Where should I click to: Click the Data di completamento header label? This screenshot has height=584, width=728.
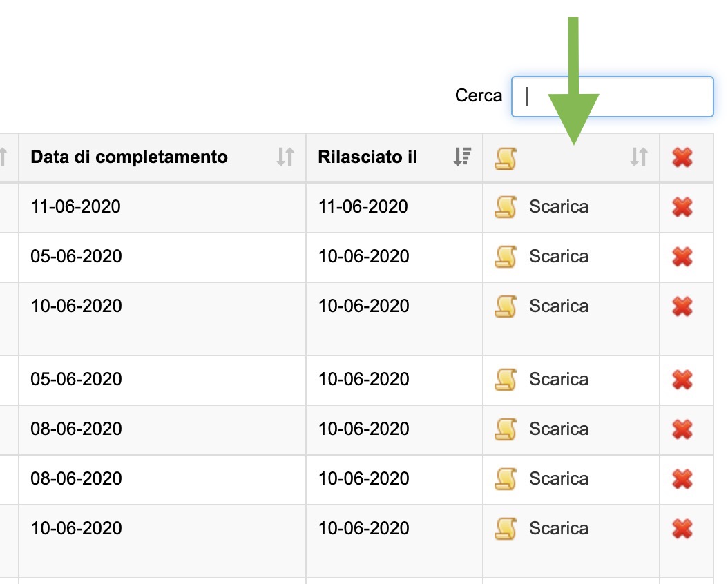click(x=129, y=157)
